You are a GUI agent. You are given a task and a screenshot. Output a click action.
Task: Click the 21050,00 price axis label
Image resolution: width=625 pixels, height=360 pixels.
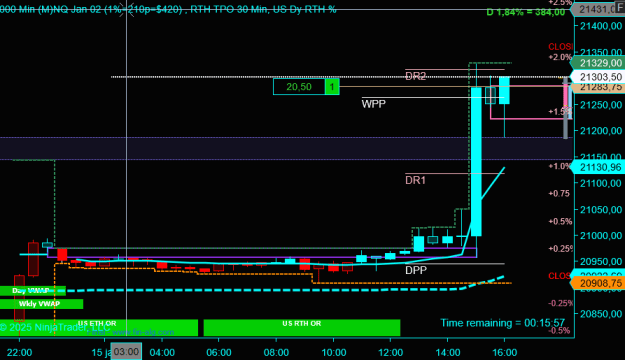pyautogui.click(x=601, y=210)
